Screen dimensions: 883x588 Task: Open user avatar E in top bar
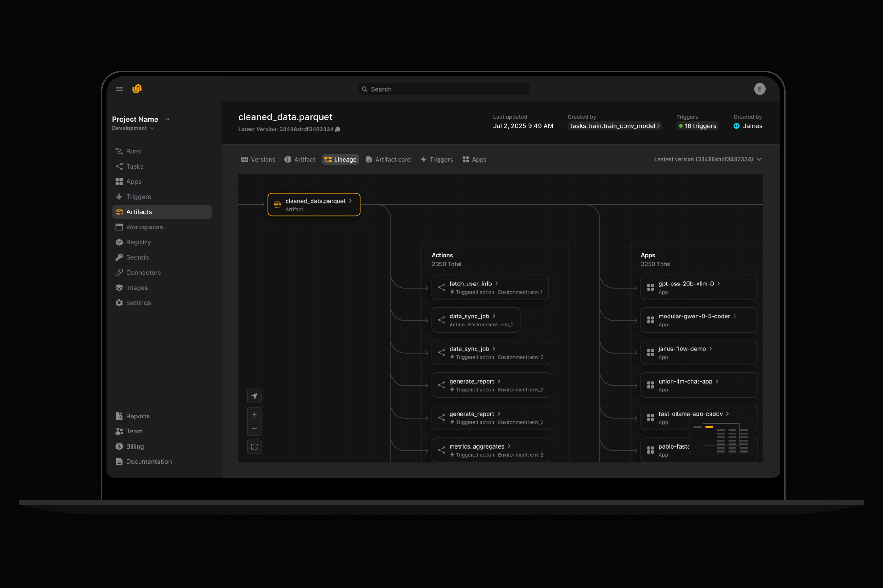(759, 89)
